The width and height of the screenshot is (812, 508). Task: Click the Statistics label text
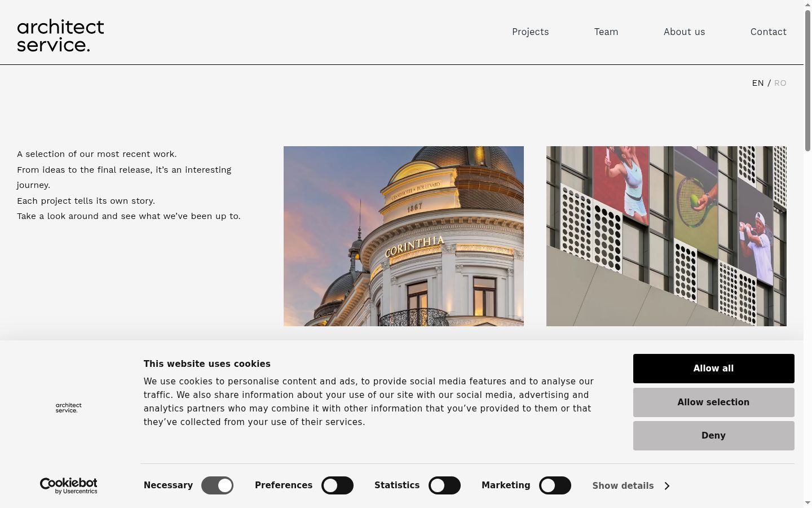(397, 485)
